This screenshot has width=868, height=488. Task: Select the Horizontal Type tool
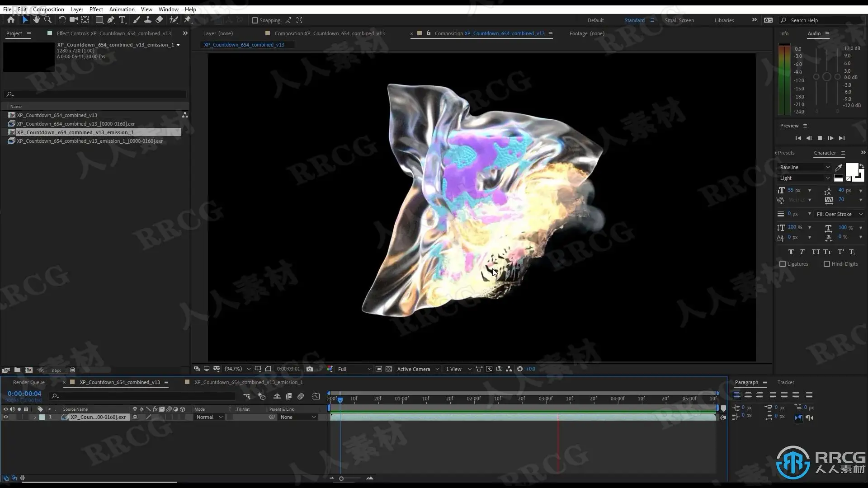click(122, 20)
